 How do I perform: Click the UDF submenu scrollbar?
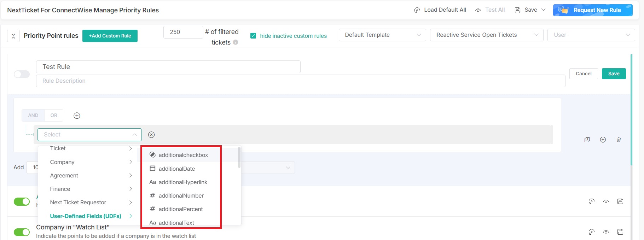[239, 158]
